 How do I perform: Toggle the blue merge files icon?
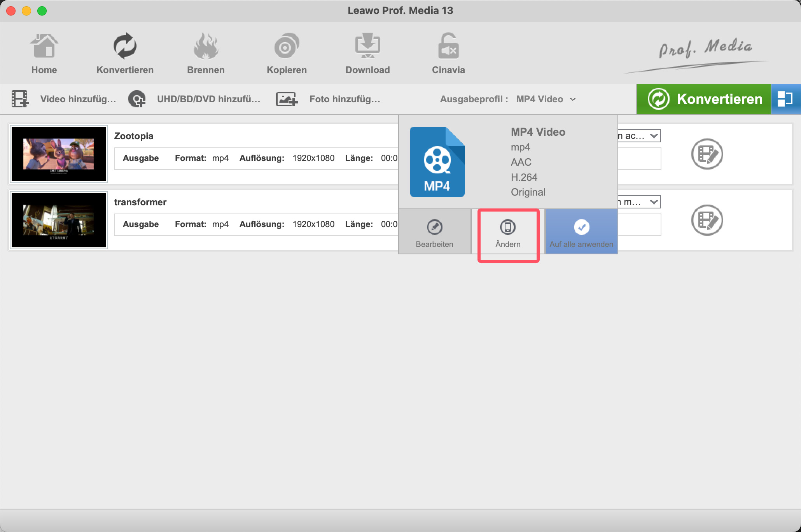click(x=785, y=99)
